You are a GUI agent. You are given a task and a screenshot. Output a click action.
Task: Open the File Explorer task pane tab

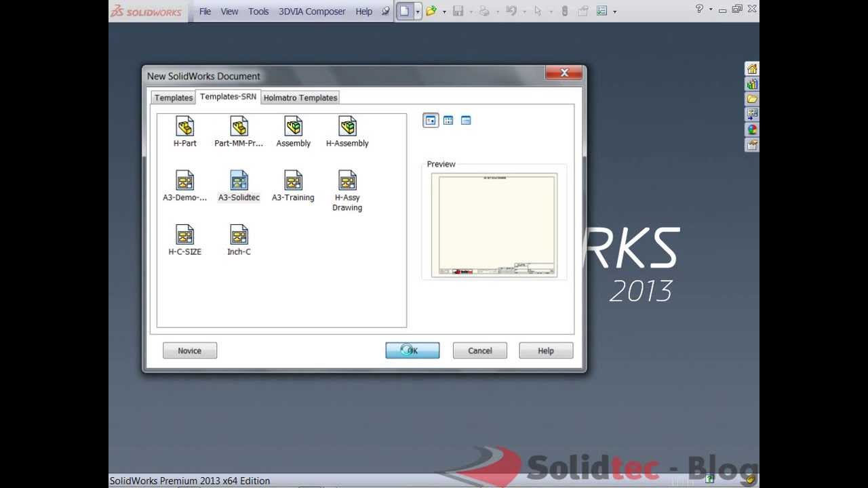751,99
